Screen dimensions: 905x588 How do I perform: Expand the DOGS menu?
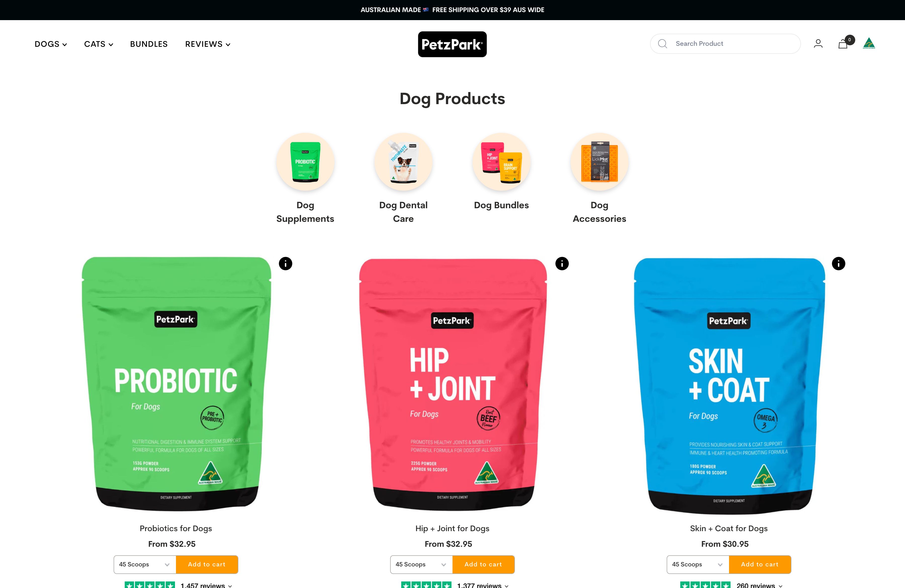[x=51, y=44]
